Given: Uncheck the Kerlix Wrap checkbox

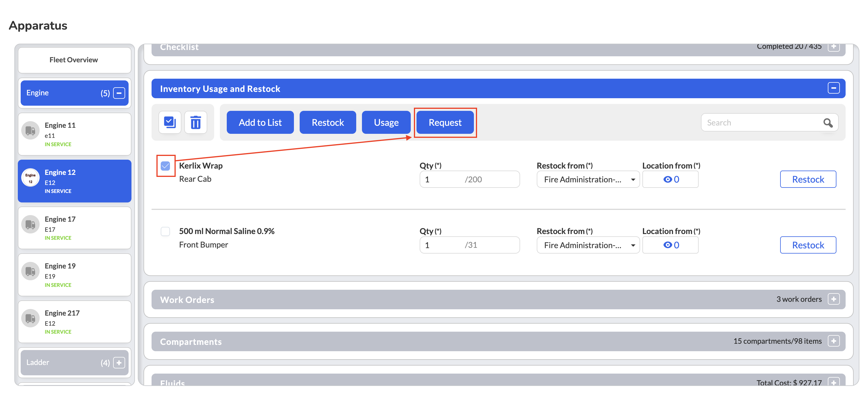Looking at the screenshot, I should click(165, 166).
